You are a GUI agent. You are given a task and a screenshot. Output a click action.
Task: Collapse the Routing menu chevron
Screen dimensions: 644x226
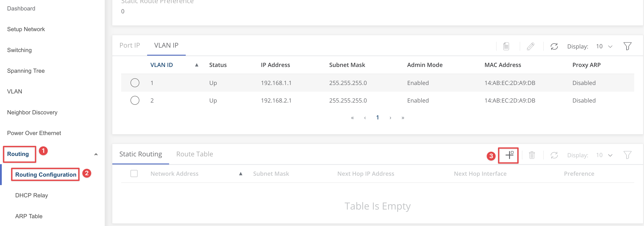click(96, 154)
